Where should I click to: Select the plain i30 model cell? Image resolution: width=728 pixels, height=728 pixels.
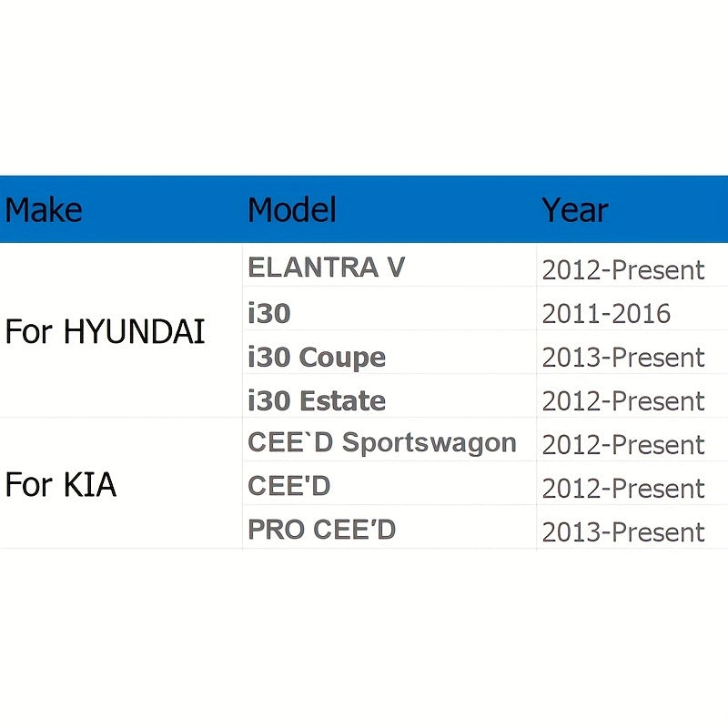pyautogui.click(x=269, y=313)
